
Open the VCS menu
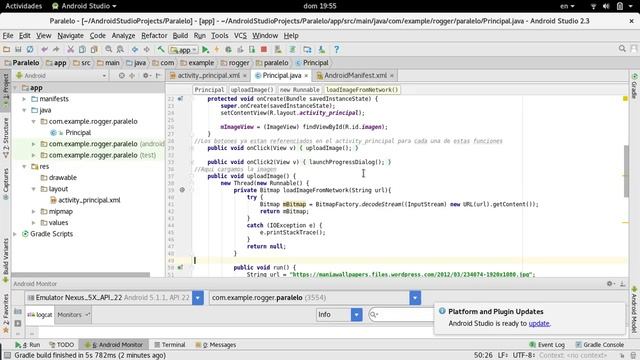[240, 36]
